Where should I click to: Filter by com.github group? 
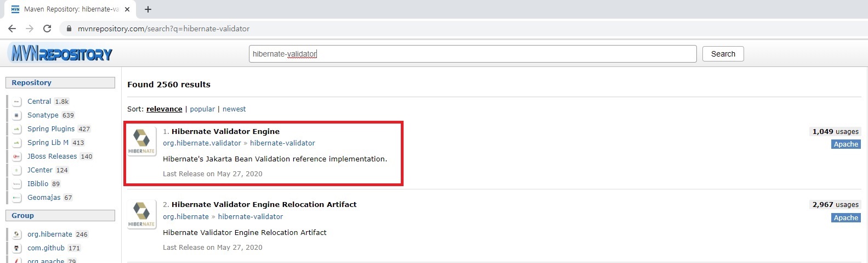[46, 248]
